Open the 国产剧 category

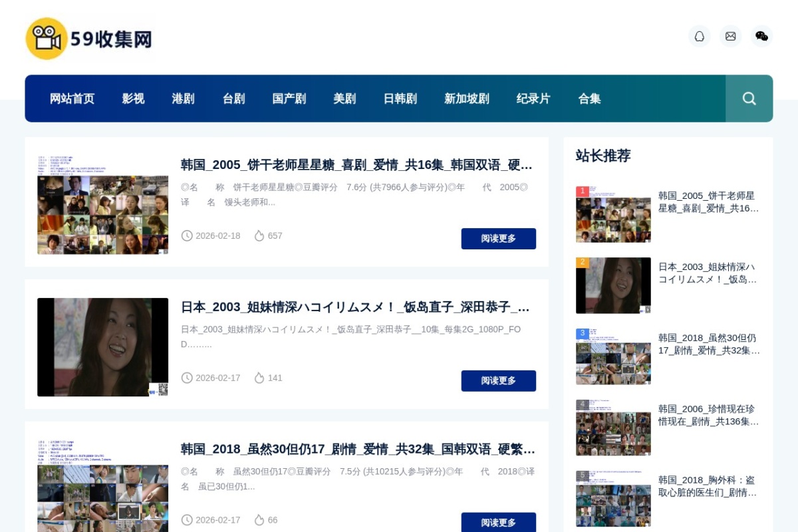(289, 98)
